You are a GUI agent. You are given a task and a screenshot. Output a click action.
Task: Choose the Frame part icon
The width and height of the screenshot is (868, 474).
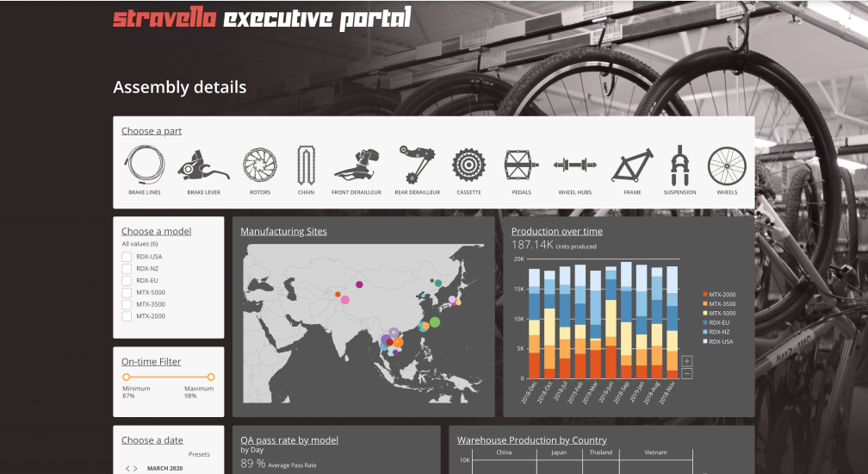coord(632,165)
